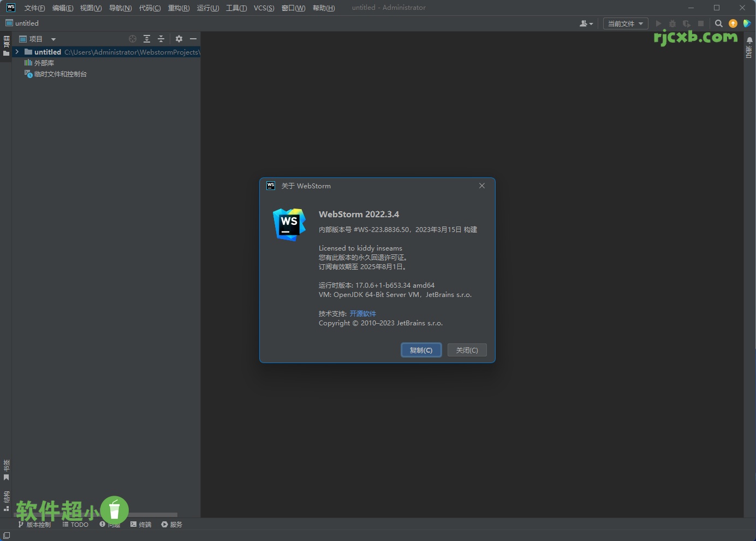The image size is (756, 541).
Task: Open the TODO tool window
Action: coord(76,524)
